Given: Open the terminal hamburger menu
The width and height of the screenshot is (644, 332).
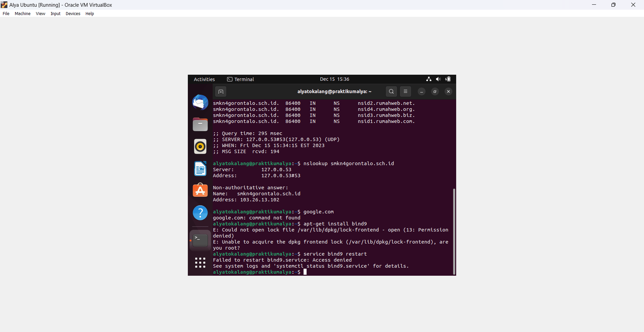Looking at the screenshot, I should pyautogui.click(x=406, y=91).
